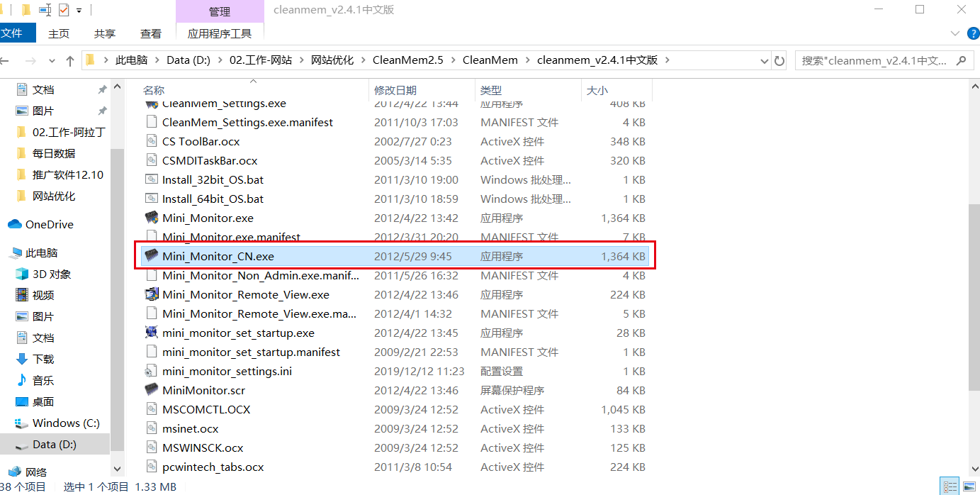Screen dimensions: 980x495
Task: Refresh the current folder view
Action: coord(779,60)
